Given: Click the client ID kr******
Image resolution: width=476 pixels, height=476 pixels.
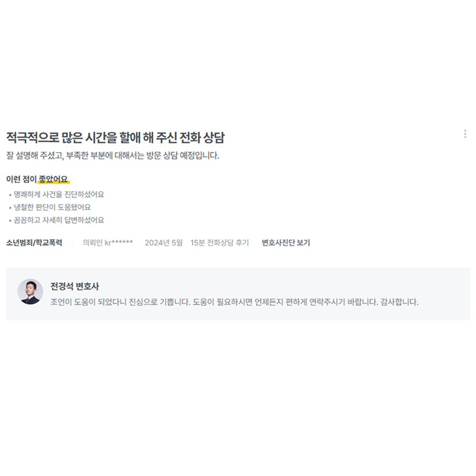Looking at the screenshot, I should coord(119,243).
